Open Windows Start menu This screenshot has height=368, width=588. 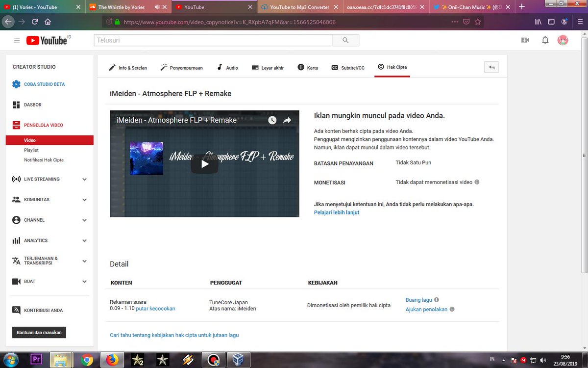(10, 360)
